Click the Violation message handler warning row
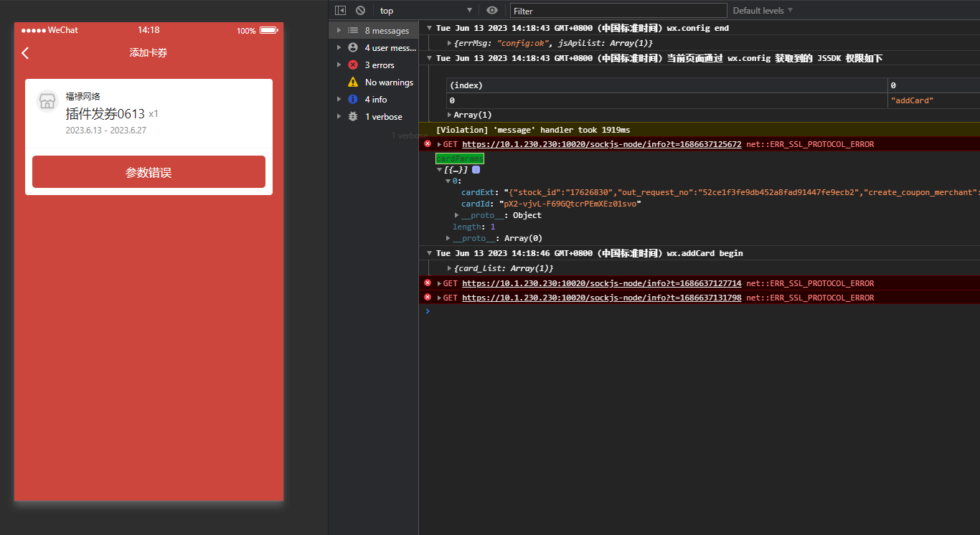The image size is (980, 535). pyautogui.click(x=699, y=130)
